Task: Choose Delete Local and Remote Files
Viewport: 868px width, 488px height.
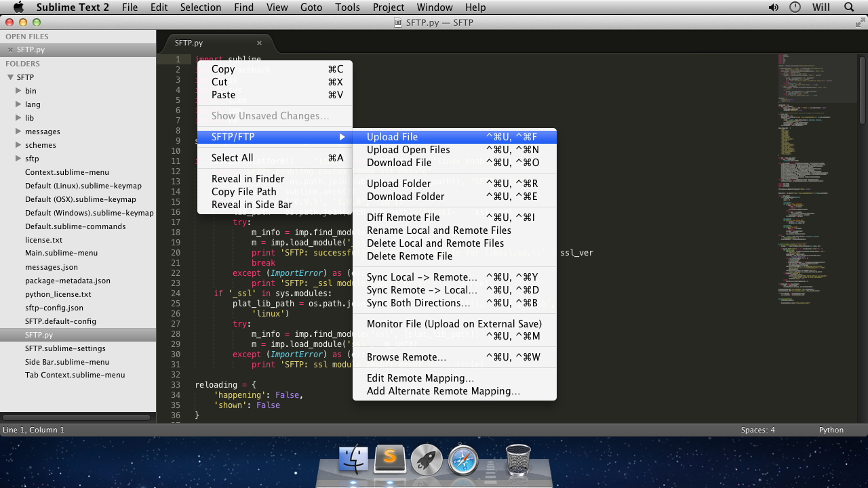Action: 454,243
